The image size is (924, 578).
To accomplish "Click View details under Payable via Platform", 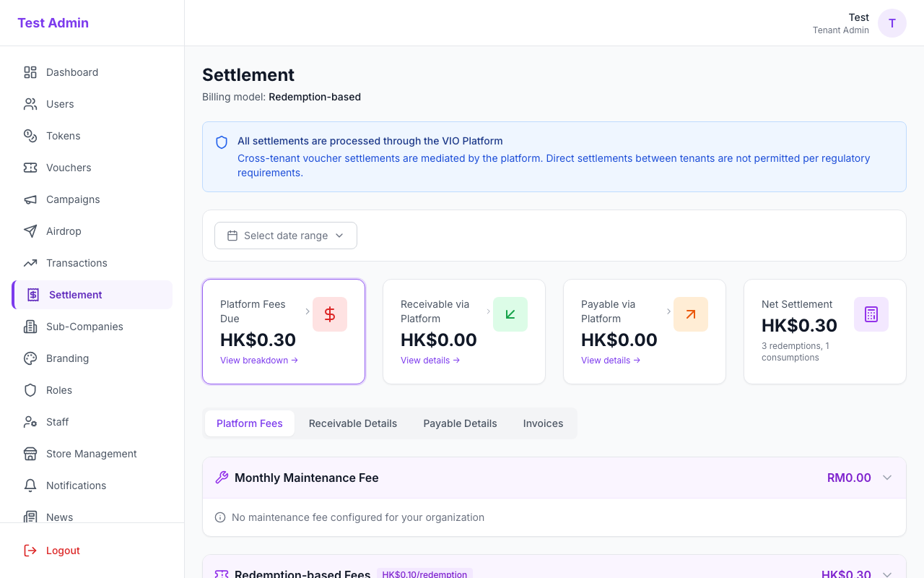I will [610, 360].
